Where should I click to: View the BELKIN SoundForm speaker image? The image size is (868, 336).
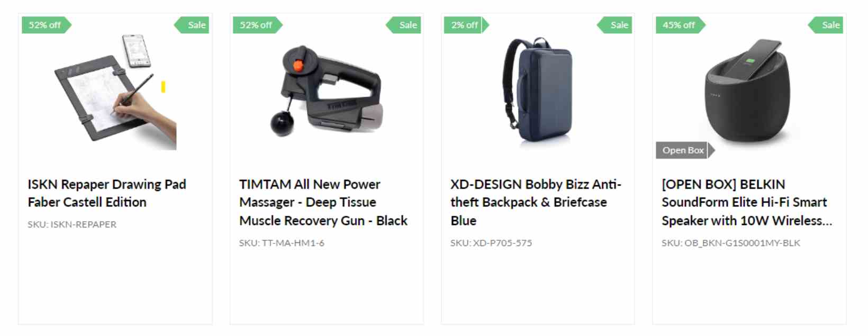pos(748,90)
